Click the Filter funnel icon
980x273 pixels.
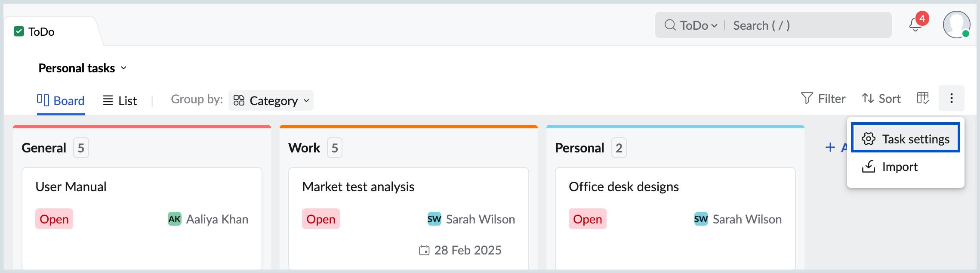tap(807, 99)
